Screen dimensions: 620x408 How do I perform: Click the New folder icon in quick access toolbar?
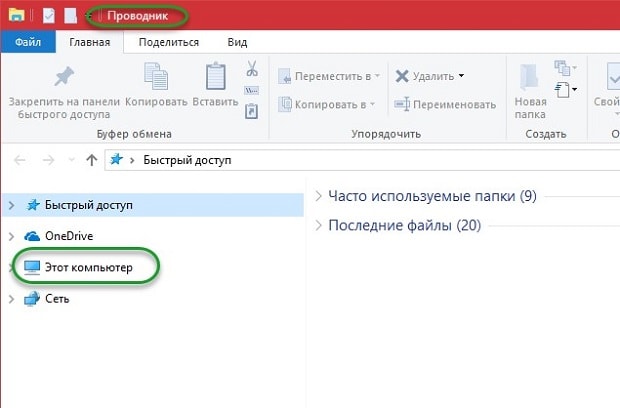click(x=70, y=15)
